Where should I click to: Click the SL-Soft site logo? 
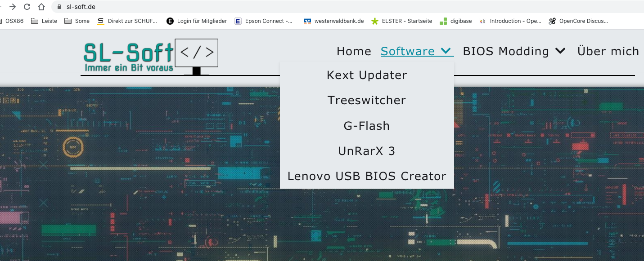(x=129, y=57)
